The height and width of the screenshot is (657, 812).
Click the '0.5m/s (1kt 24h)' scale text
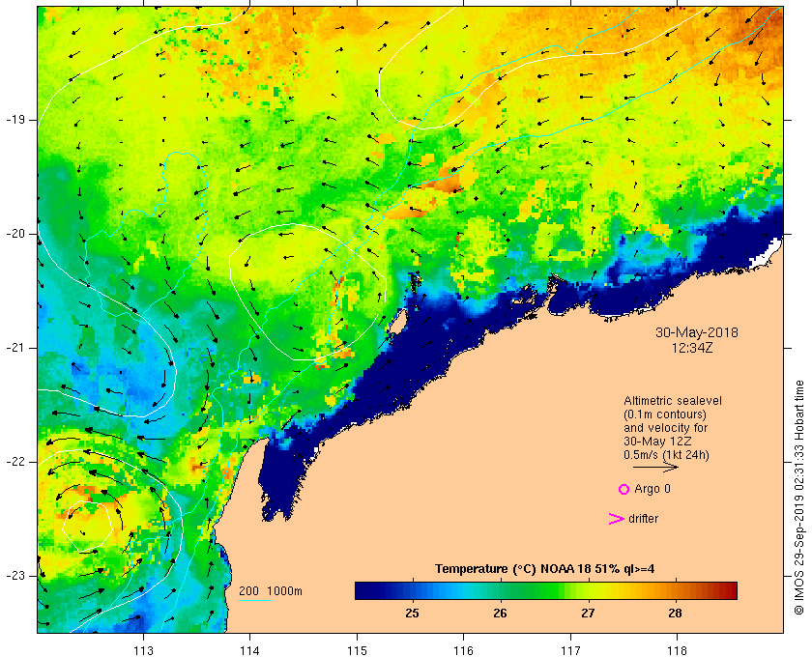pyautogui.click(x=666, y=455)
